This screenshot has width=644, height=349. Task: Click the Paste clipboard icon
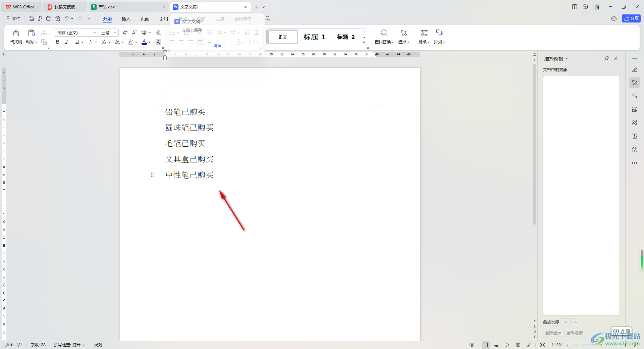coord(32,33)
